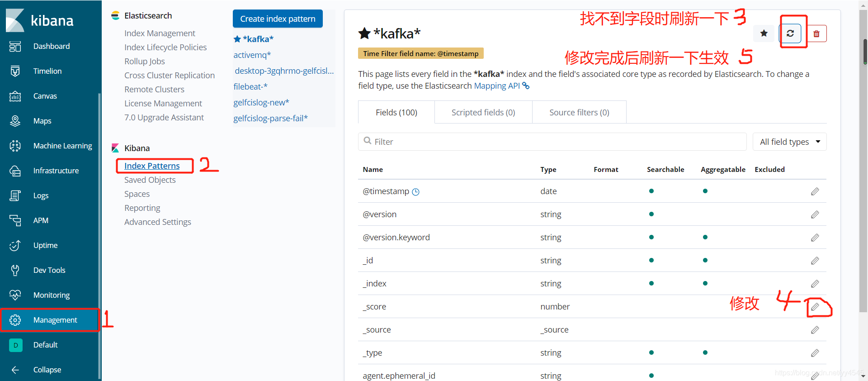Open Dev Tools

pyautogui.click(x=50, y=270)
